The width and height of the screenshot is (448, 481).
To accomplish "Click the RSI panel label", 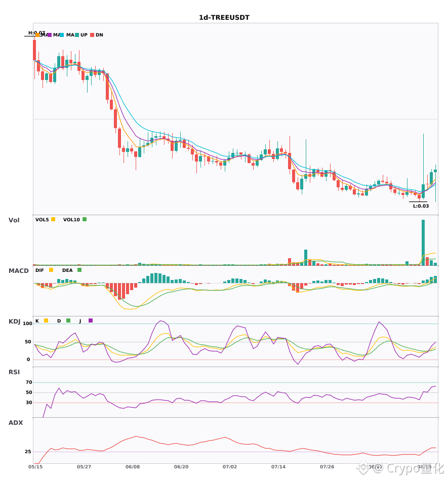I will click(14, 372).
